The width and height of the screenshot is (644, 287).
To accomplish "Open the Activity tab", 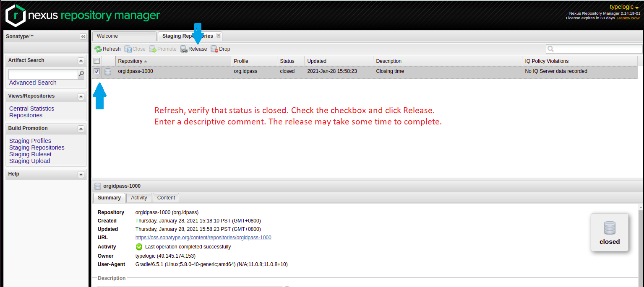I will [139, 198].
